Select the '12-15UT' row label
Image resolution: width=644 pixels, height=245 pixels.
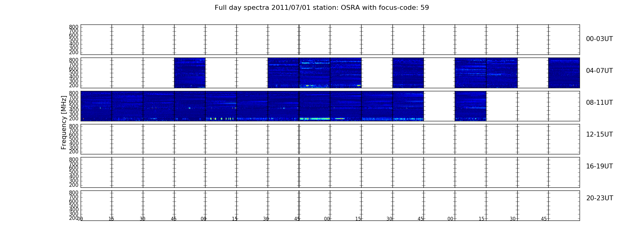(x=600, y=134)
